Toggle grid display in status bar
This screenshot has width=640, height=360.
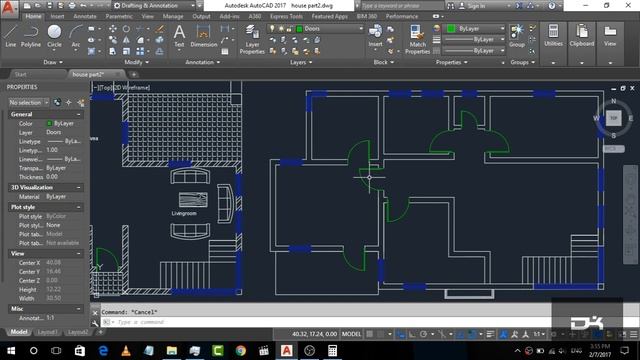(x=370, y=334)
